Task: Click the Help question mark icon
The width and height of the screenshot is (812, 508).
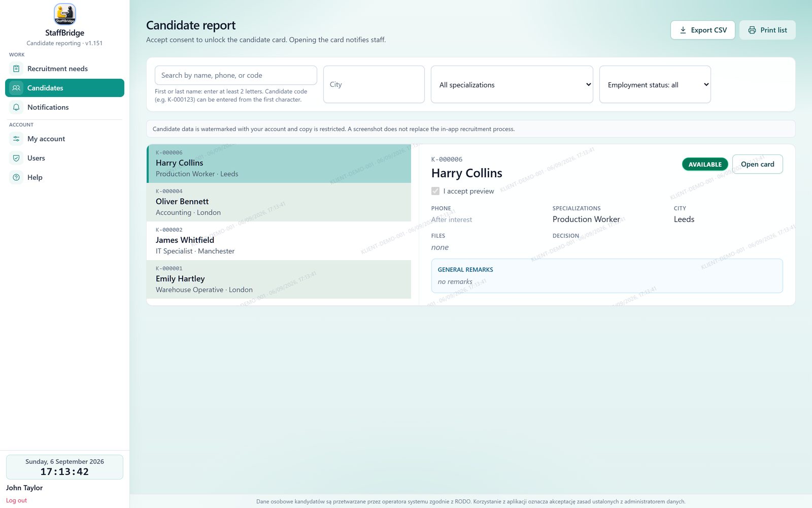Action: [x=16, y=177]
